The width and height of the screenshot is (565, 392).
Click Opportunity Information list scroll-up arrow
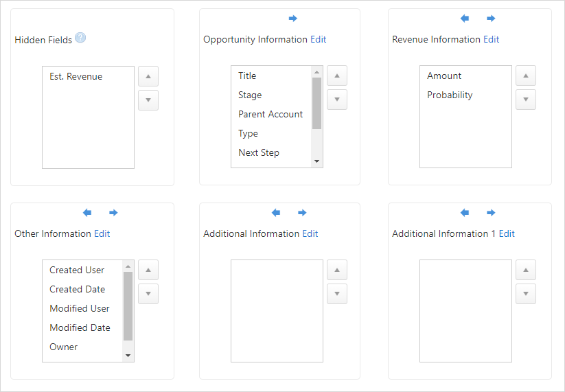(316, 72)
